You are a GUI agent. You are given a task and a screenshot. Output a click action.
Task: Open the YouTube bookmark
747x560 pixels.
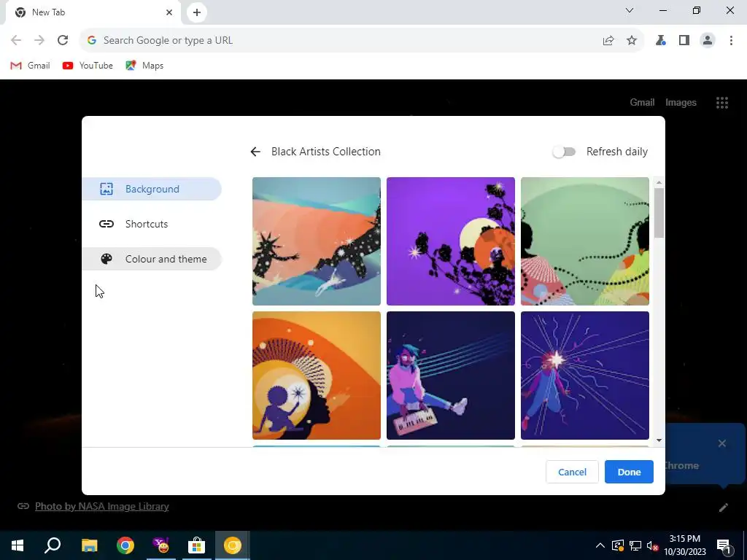click(88, 66)
